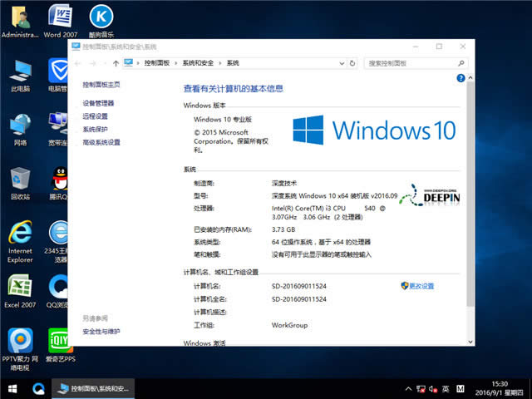Open 高级系统设置 link in sidebar
The width and height of the screenshot is (532, 399).
coord(101,142)
